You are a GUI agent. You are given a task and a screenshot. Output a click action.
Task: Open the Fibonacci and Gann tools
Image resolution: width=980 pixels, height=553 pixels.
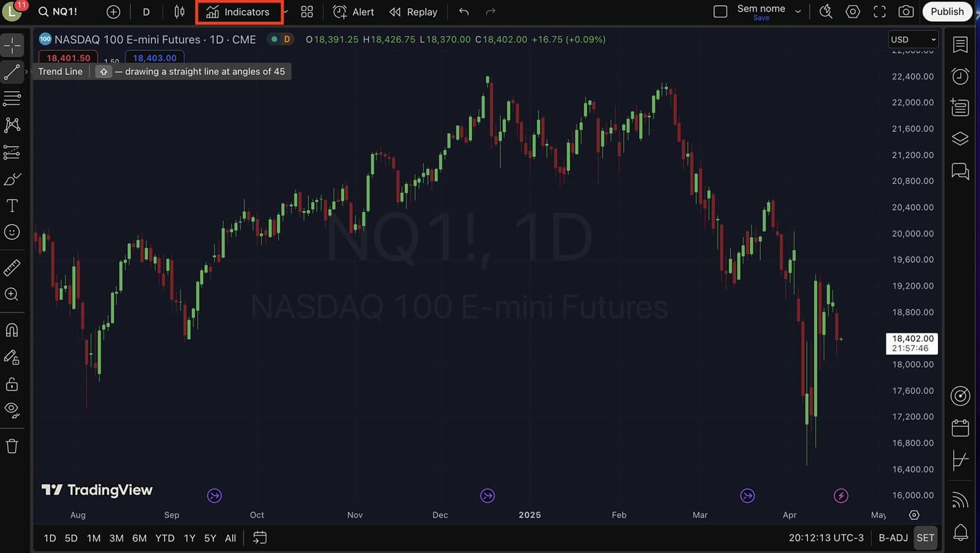[12, 98]
